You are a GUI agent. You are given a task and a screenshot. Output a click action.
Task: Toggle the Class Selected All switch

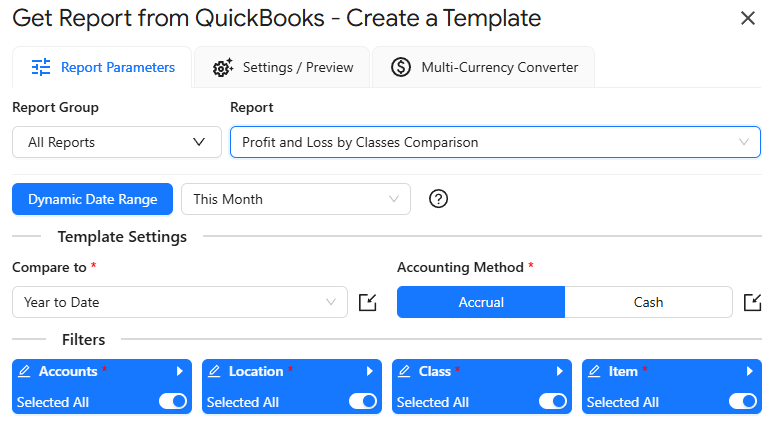[x=553, y=401]
